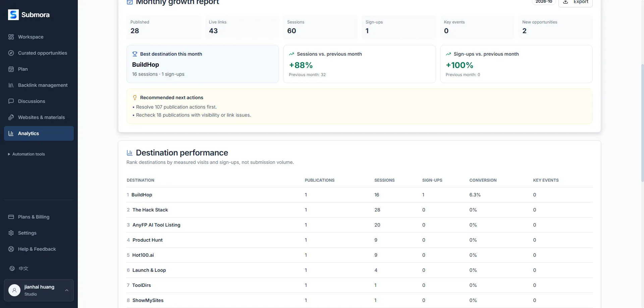
Task: Click the Discussions chat bubble icon
Action: coord(11,101)
